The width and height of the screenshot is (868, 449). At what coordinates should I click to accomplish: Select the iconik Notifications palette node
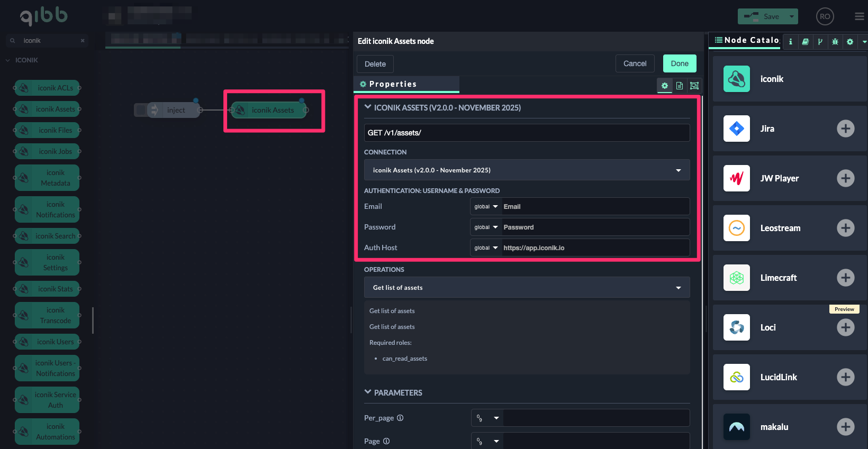[x=48, y=209]
